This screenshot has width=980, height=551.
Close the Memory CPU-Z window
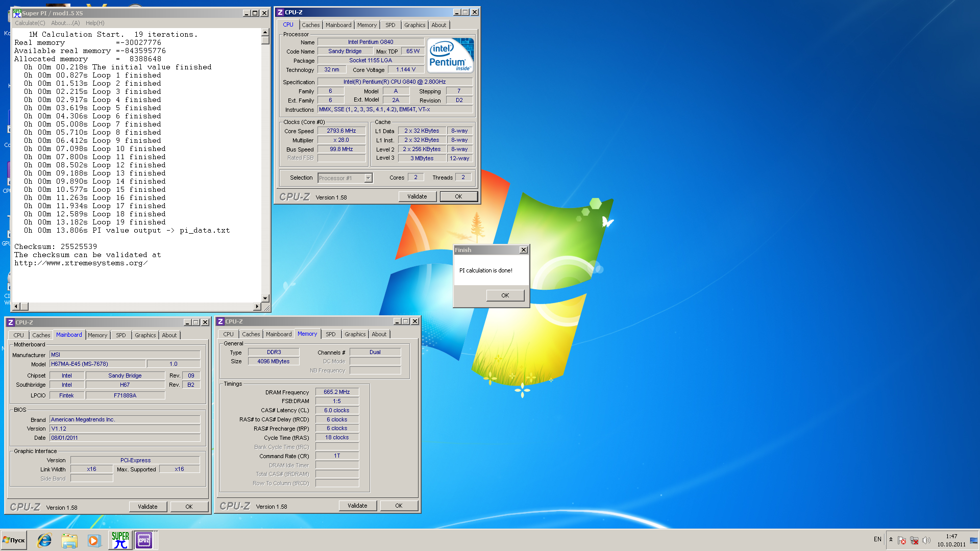click(415, 321)
